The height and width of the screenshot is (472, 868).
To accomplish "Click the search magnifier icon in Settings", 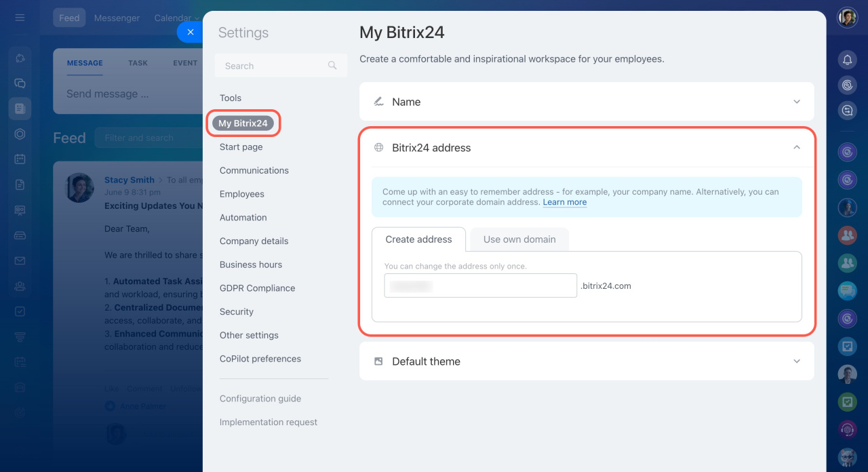I will coord(332,66).
